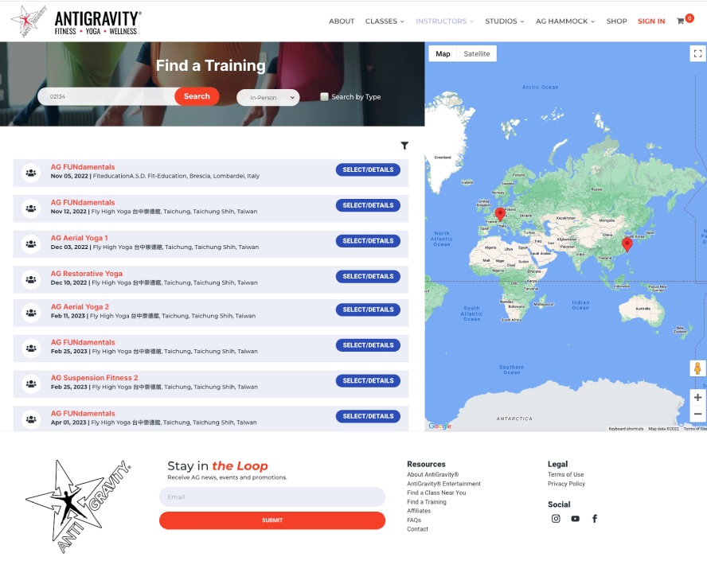Screen dimensions: 707x588
Task: Click the Google logo on the map
Action: point(440,426)
